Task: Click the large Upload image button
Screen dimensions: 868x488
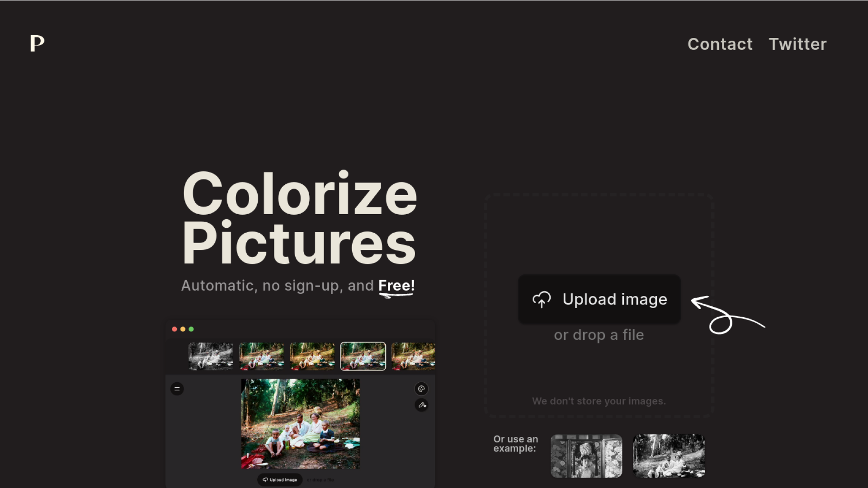Action: point(599,299)
